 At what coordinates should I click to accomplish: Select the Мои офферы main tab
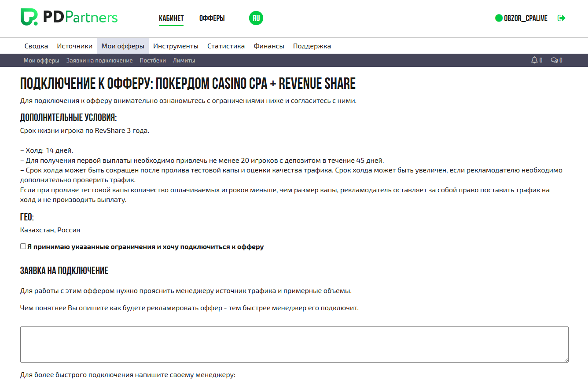click(x=123, y=46)
